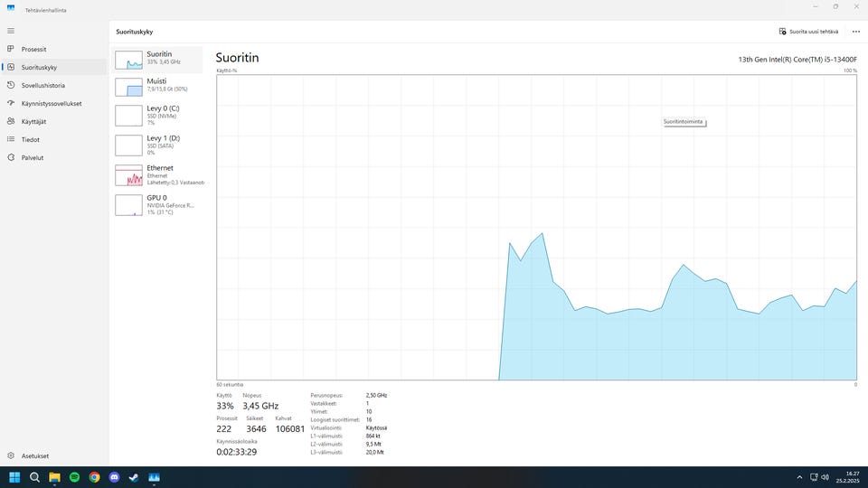Image resolution: width=868 pixels, height=488 pixels.
Task: Open Sovellushistoria in the sidebar
Action: 53,86
